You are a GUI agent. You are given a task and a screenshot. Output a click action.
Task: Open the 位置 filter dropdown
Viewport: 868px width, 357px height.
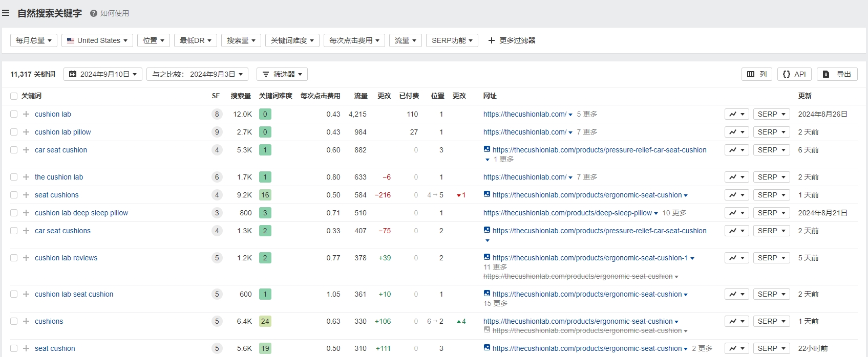pos(154,40)
